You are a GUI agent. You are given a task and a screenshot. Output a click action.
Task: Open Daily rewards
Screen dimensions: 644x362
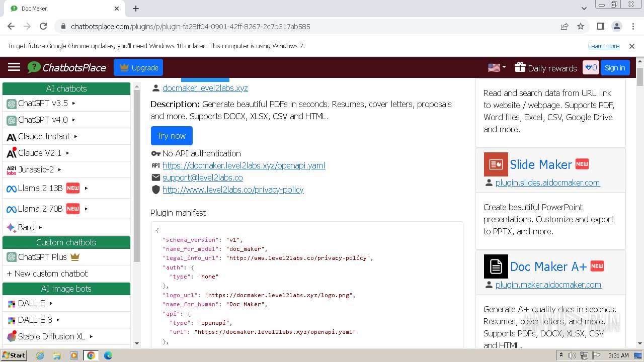click(x=546, y=68)
